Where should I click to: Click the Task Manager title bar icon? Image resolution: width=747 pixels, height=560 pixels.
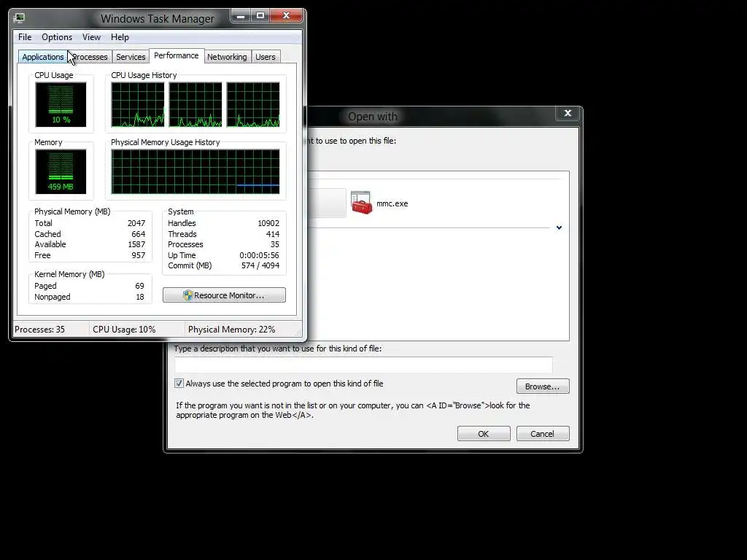tap(20, 18)
